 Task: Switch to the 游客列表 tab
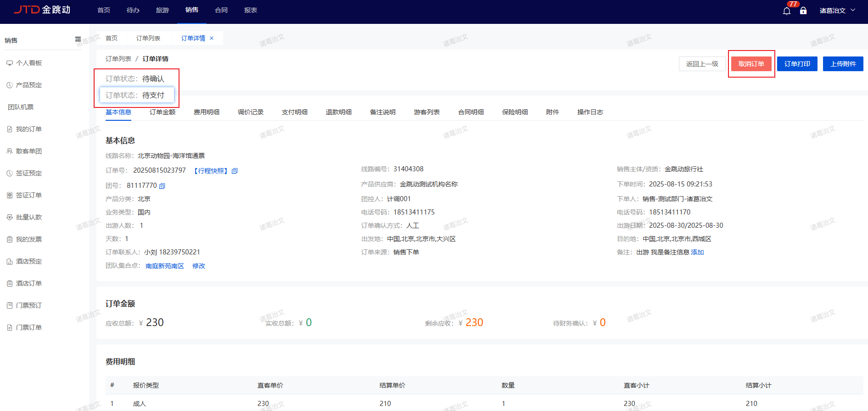tap(426, 112)
